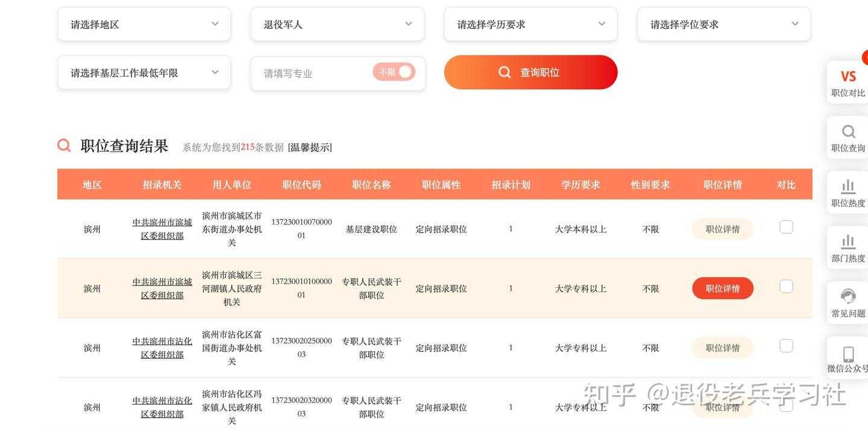Expand the 退役军人 dropdown
This screenshot has height=430, width=868.
(338, 24)
